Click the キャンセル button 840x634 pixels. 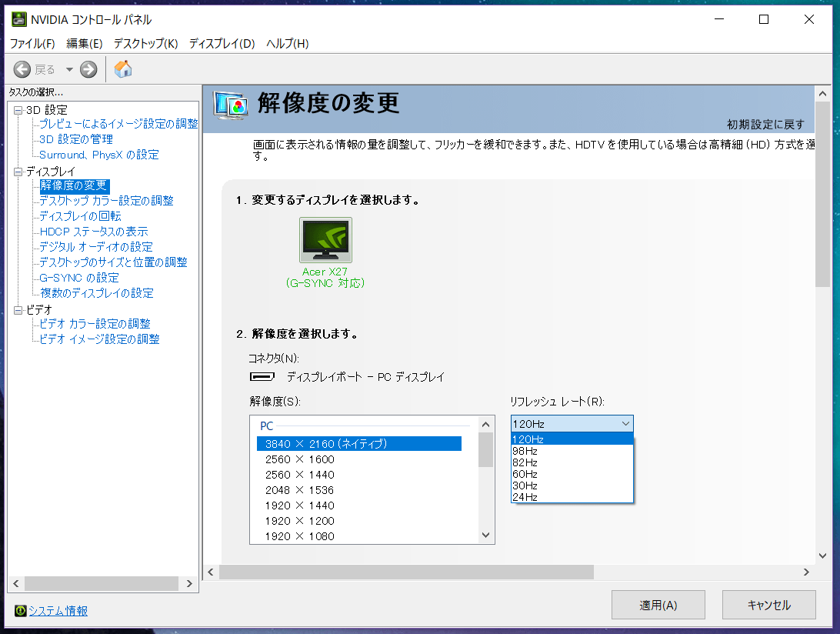(769, 605)
